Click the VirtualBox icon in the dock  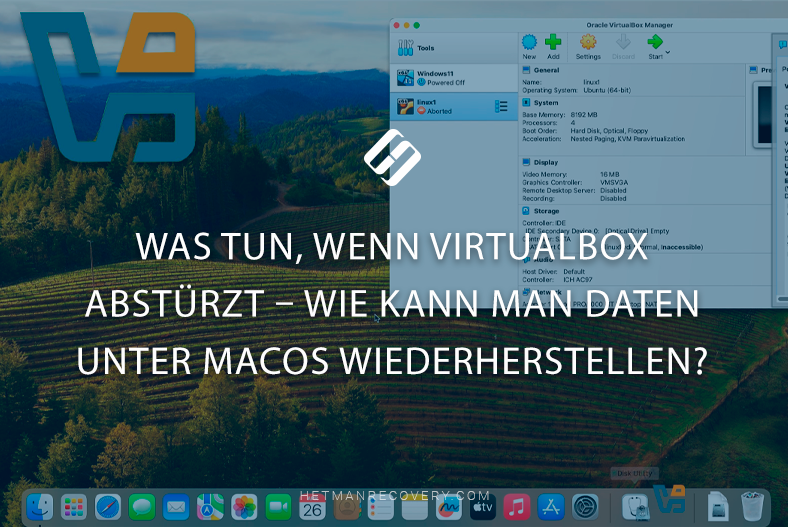click(669, 499)
